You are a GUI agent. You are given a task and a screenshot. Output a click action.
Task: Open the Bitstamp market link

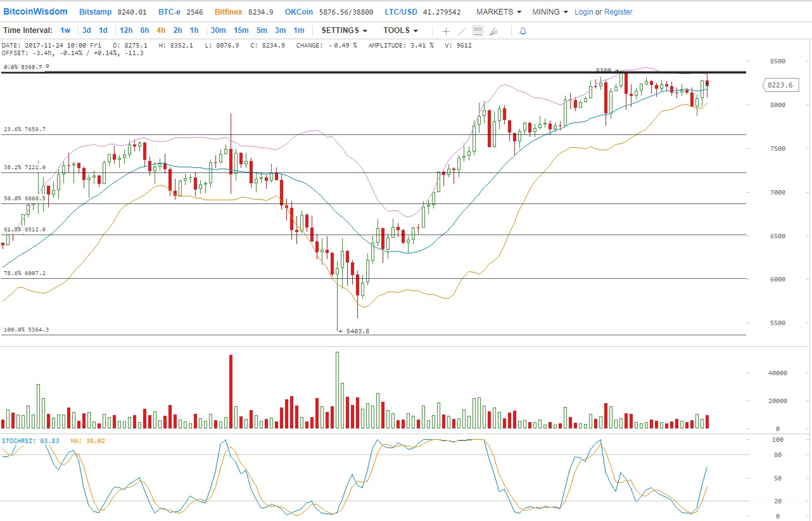coord(96,12)
